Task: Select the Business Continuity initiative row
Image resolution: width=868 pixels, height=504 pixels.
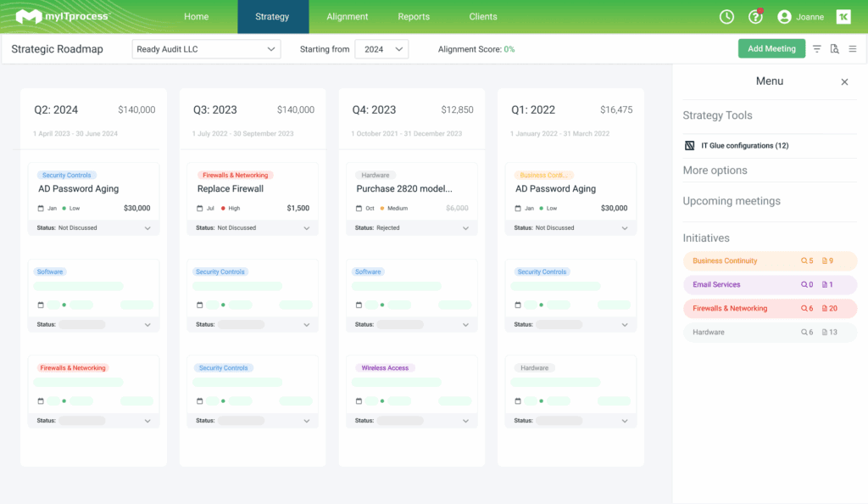Action: click(x=725, y=261)
